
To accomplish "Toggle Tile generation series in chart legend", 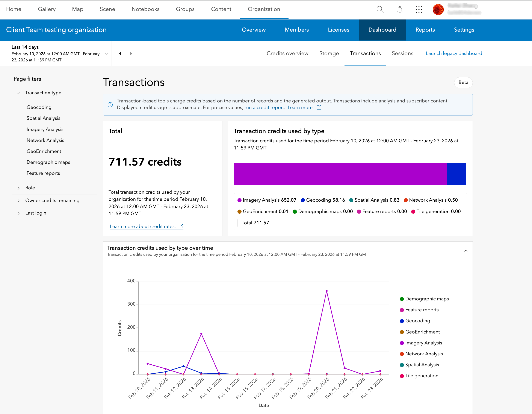I will pos(421,376).
